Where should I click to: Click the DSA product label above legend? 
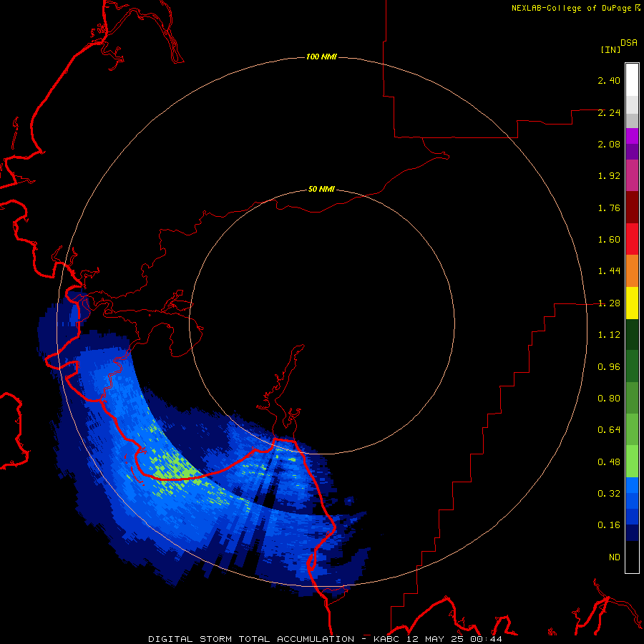click(x=629, y=43)
